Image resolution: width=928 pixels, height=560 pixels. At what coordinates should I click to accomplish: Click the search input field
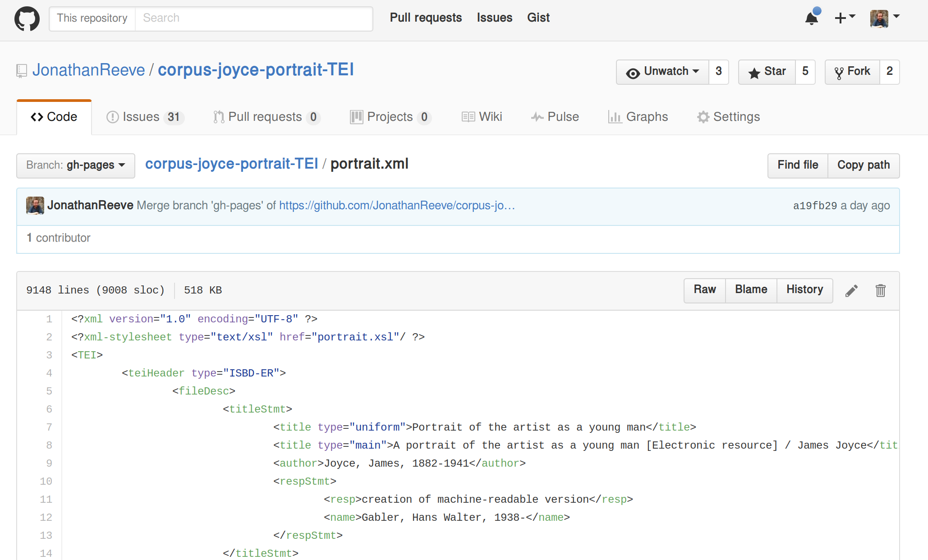click(254, 18)
